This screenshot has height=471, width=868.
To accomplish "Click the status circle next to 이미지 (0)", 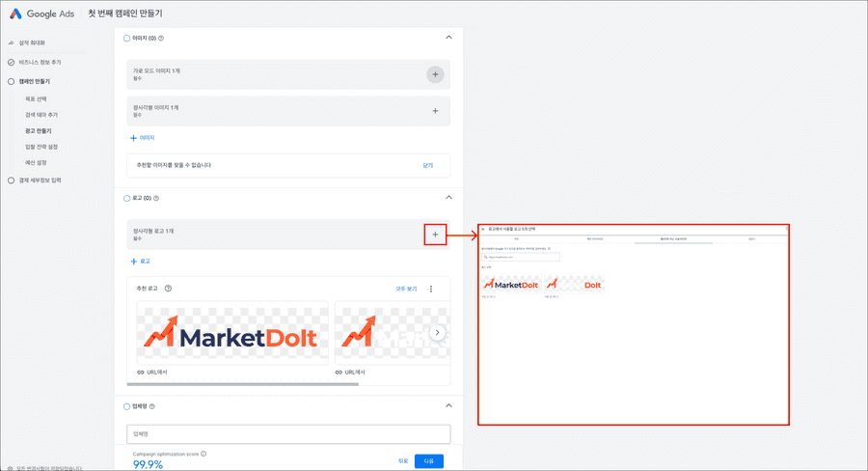I will (x=126, y=39).
